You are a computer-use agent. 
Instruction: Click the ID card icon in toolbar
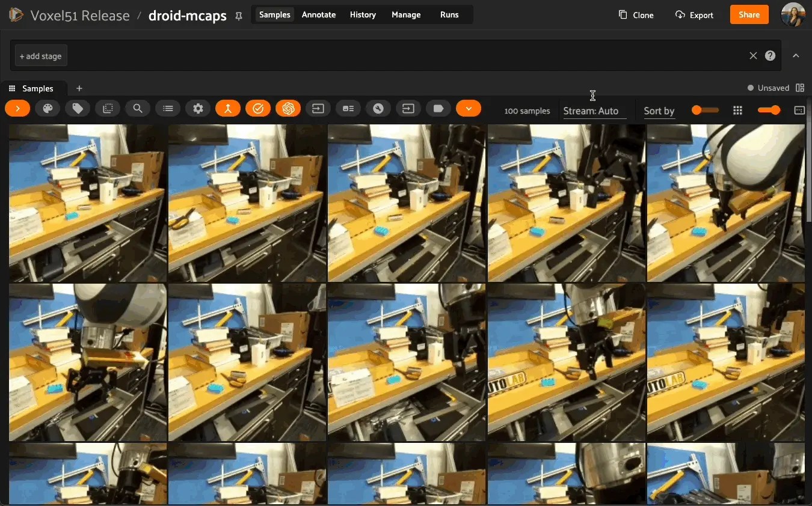[x=348, y=109]
